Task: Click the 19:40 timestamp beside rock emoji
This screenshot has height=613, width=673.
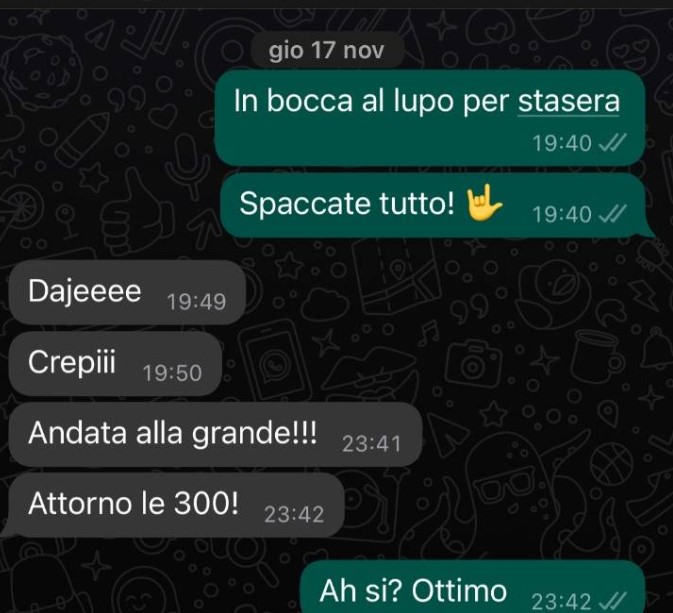Action: 562,214
